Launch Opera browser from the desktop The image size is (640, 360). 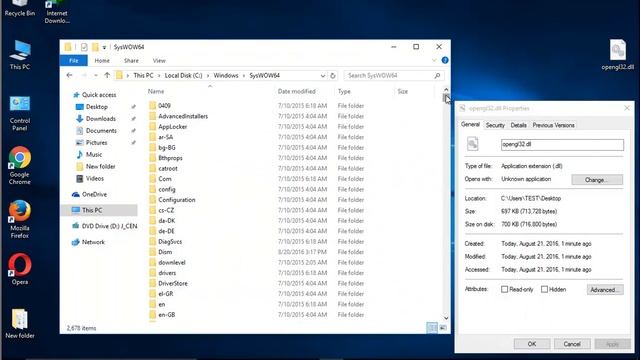pyautogui.click(x=20, y=269)
